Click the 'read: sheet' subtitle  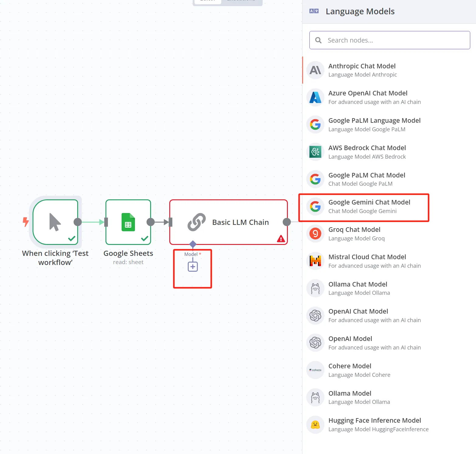[x=128, y=262]
